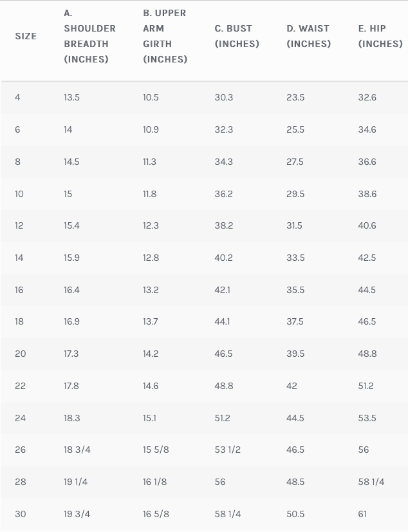Select the size 4 row label
Viewport: 408px width, 532px height.
coord(17,97)
